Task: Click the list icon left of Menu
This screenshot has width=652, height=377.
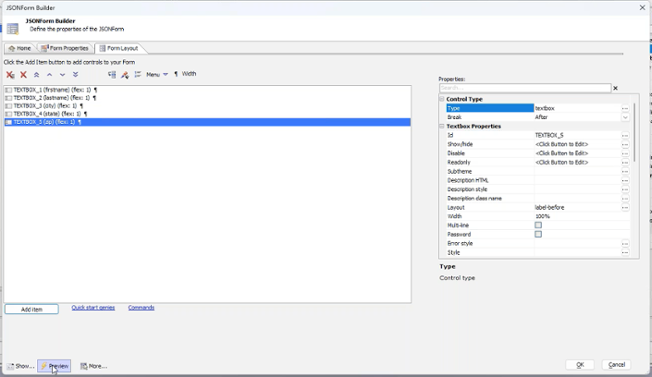Action: coord(138,74)
